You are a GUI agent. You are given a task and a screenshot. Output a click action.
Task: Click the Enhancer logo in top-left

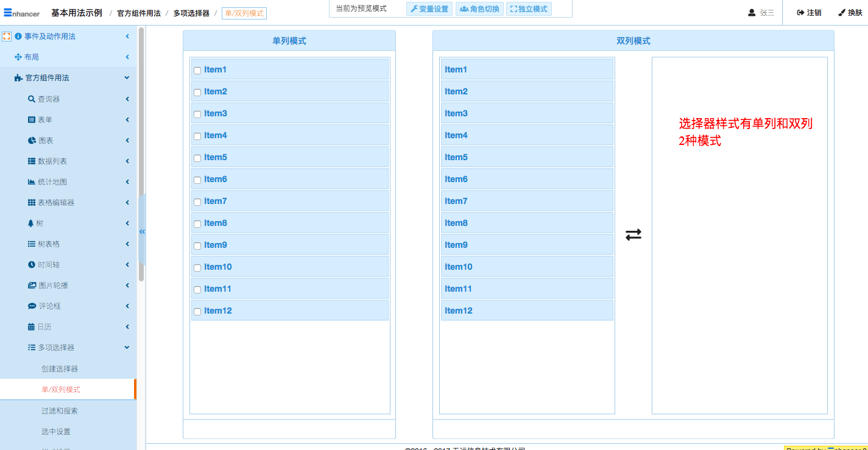(x=21, y=12)
